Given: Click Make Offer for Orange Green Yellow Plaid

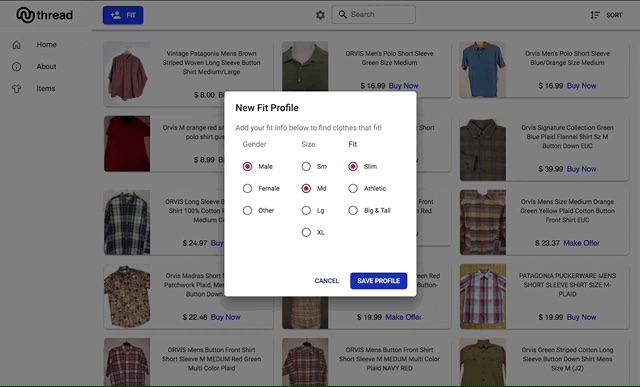Looking at the screenshot, I should coord(581,243).
